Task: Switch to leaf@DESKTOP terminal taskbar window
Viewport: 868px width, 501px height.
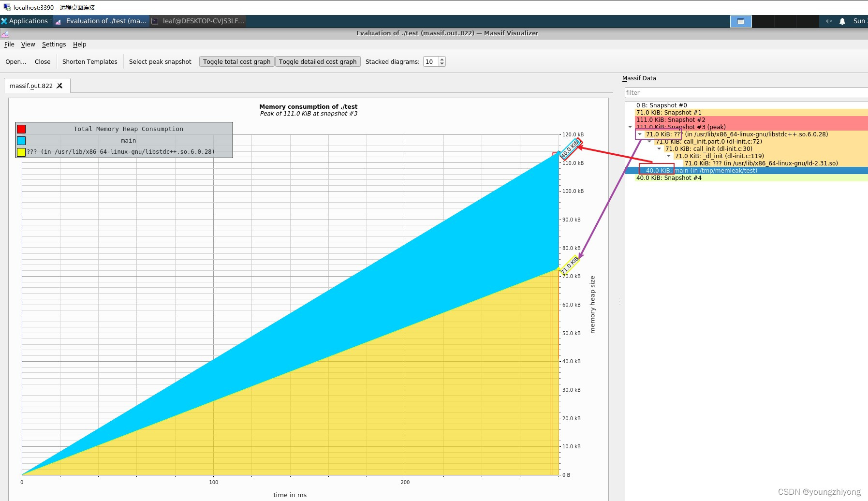Action: (x=198, y=21)
